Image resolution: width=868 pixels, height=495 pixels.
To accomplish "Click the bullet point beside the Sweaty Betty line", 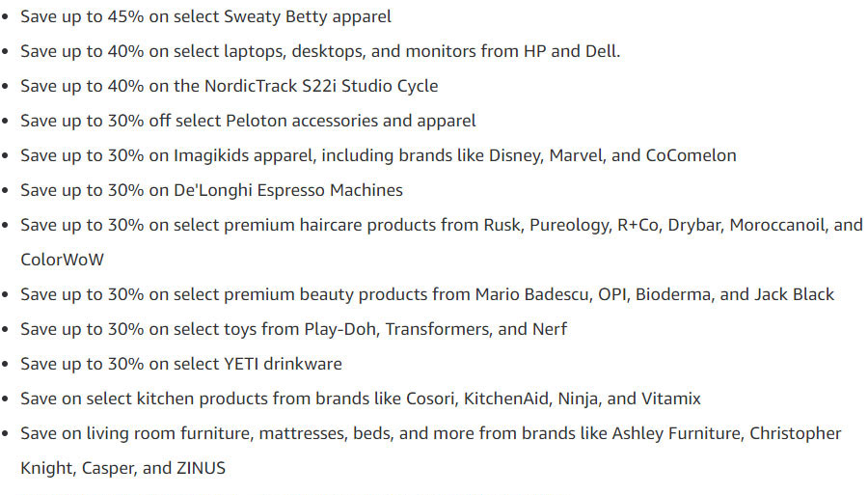I will (x=6, y=17).
